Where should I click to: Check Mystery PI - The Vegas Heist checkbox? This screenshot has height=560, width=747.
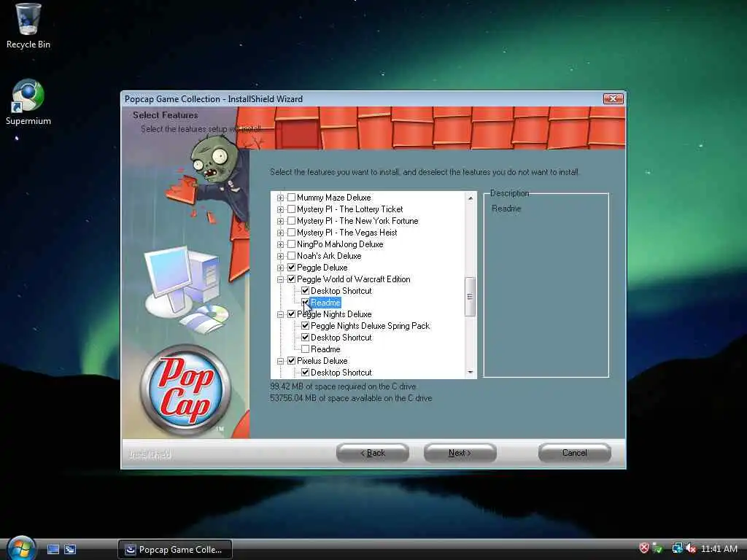click(292, 233)
